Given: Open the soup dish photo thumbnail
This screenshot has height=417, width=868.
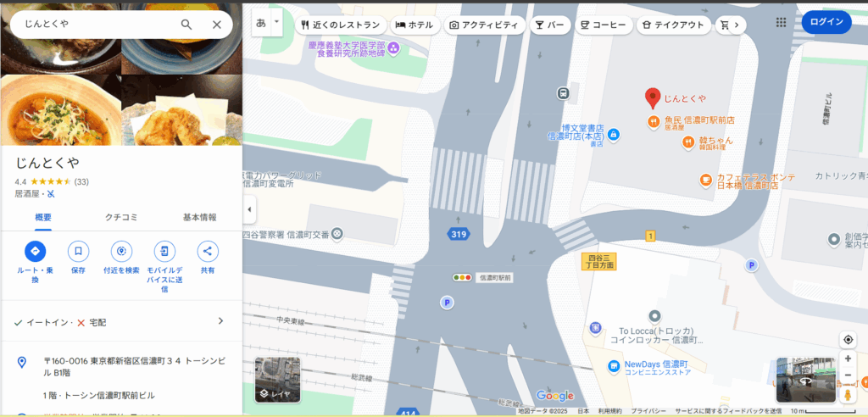Looking at the screenshot, I should click(x=61, y=110).
